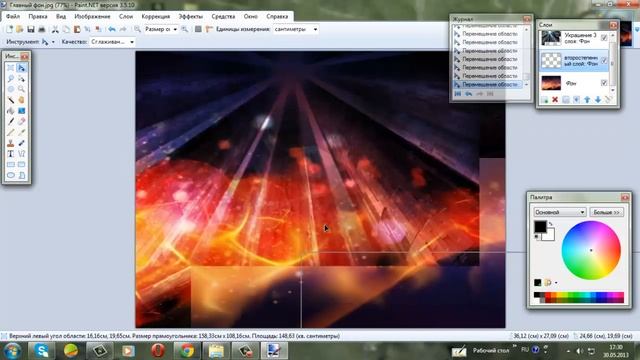The image size is (640, 360).
Task: Open the palette menu dropdown arrow in Палитра
Action: point(556,282)
